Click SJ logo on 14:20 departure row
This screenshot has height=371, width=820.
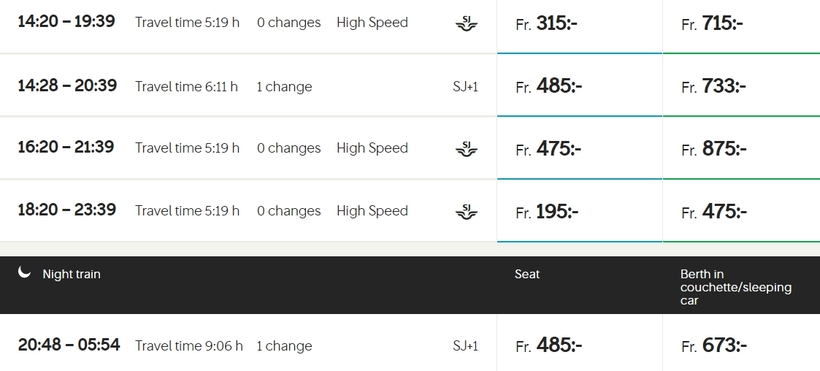(x=466, y=23)
